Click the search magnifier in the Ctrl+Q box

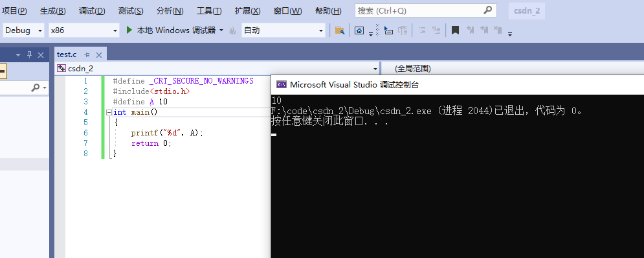tap(487, 10)
